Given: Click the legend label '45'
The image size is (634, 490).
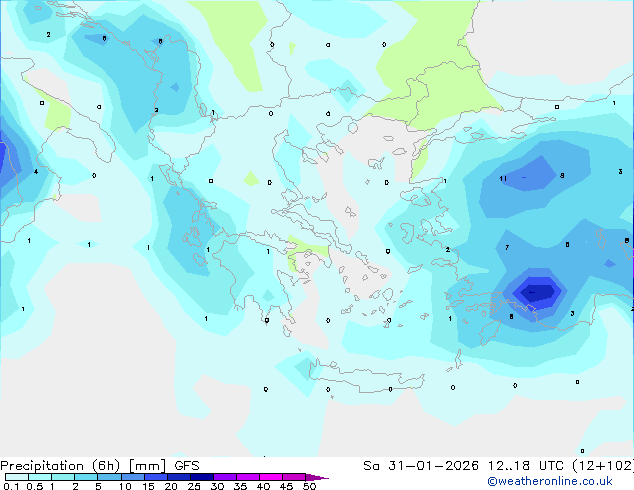Looking at the screenshot, I should tap(286, 486).
